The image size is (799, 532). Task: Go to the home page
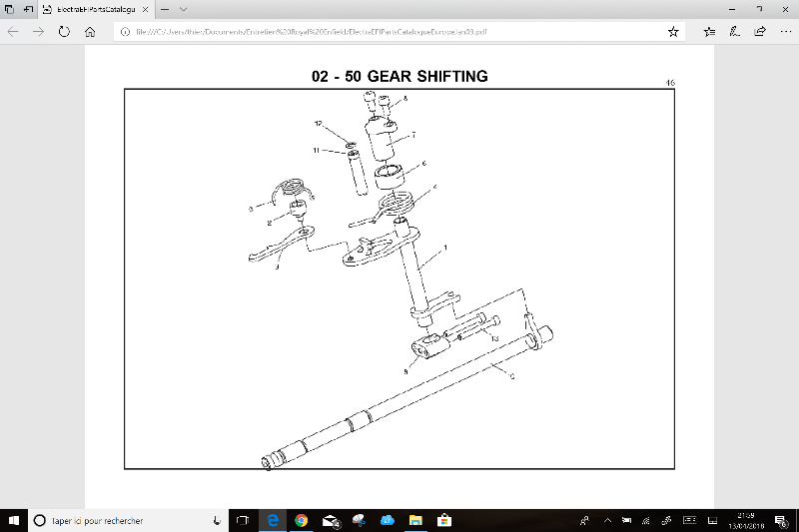[x=90, y=32]
